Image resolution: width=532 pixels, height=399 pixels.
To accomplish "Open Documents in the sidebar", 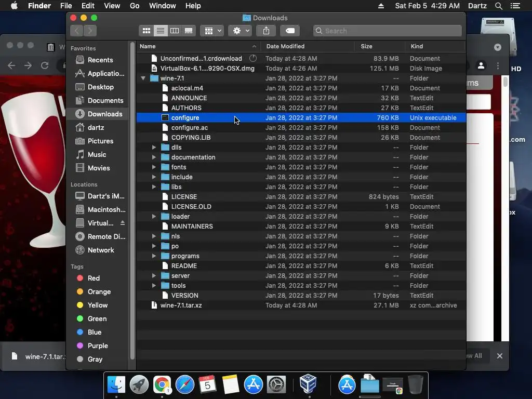I will [x=98, y=101].
